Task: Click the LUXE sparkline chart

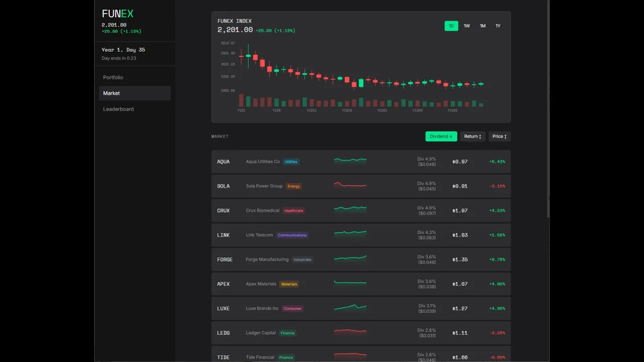Action: click(x=350, y=307)
